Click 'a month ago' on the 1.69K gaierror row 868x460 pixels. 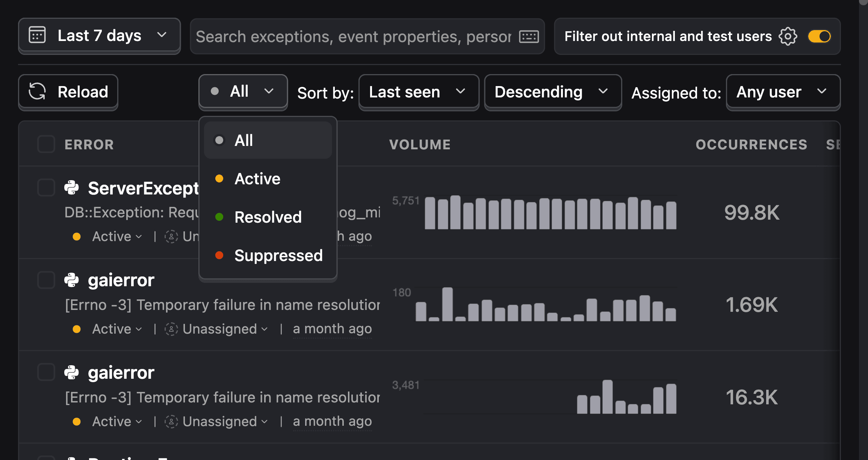332,329
